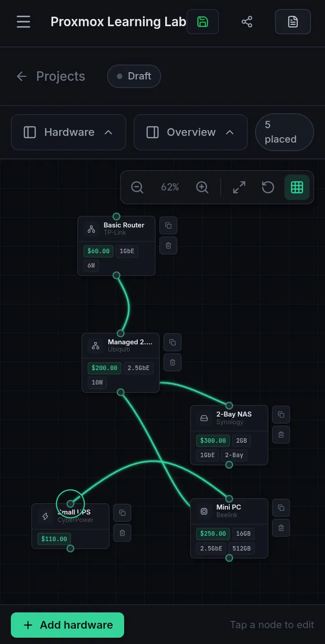Click the $110.00 price tag

pyautogui.click(x=54, y=539)
